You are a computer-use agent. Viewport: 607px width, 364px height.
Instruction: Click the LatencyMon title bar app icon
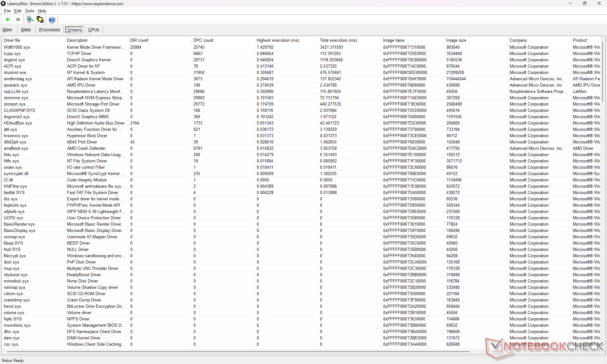point(3,3)
